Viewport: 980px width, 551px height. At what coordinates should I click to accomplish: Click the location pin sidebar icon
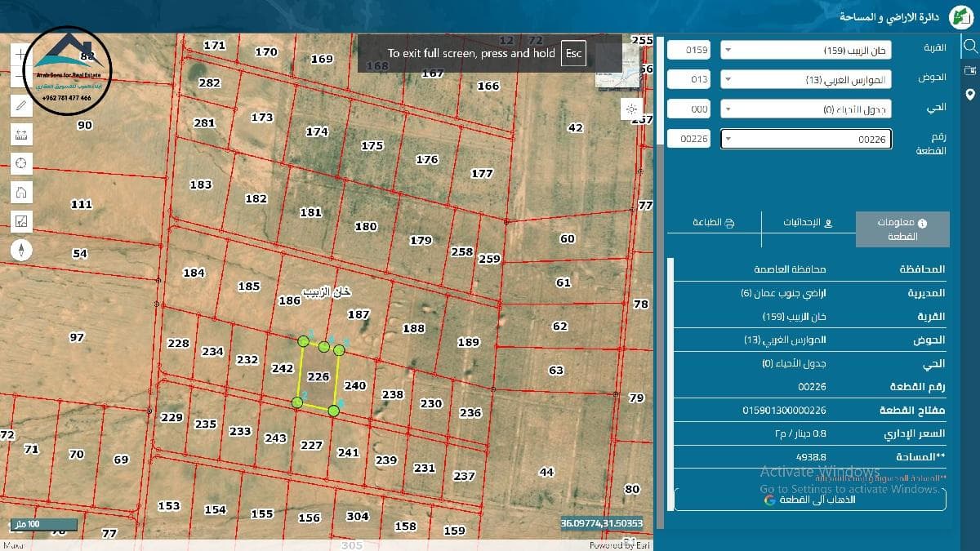970,95
